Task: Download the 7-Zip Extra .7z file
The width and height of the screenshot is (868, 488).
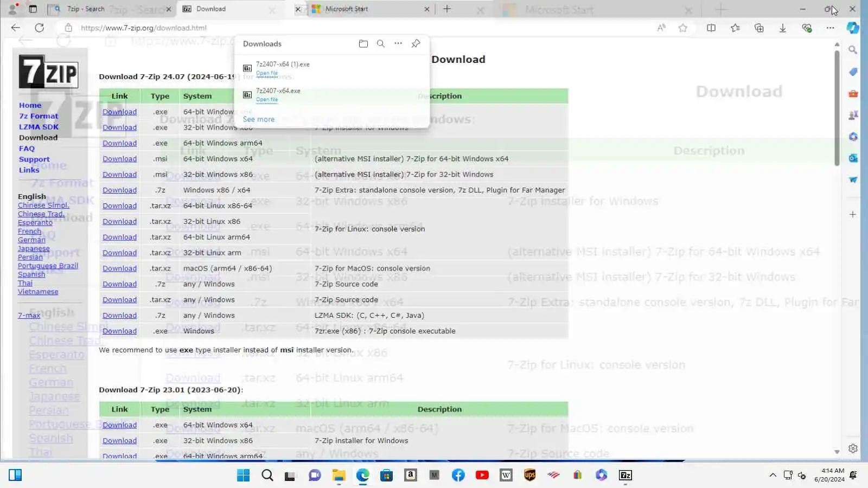Action: click(x=119, y=190)
